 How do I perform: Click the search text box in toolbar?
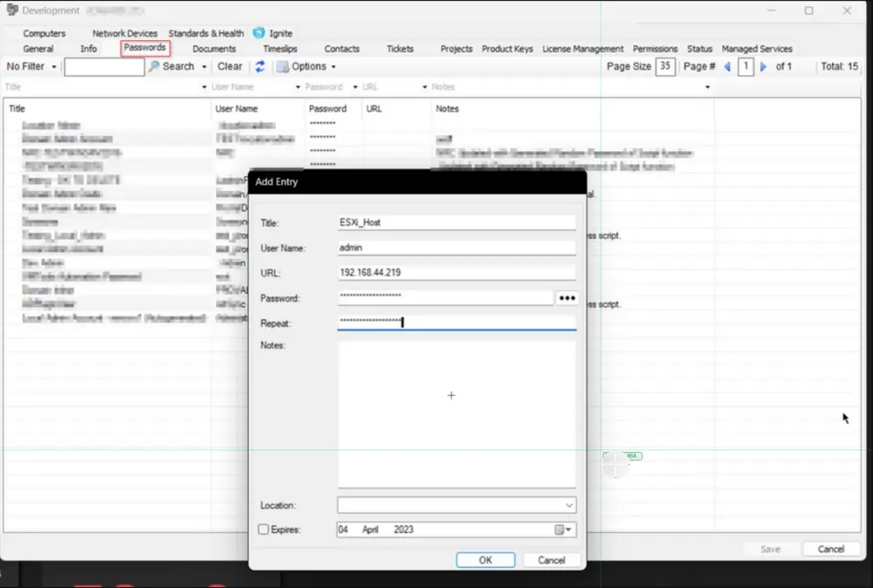[x=104, y=67]
